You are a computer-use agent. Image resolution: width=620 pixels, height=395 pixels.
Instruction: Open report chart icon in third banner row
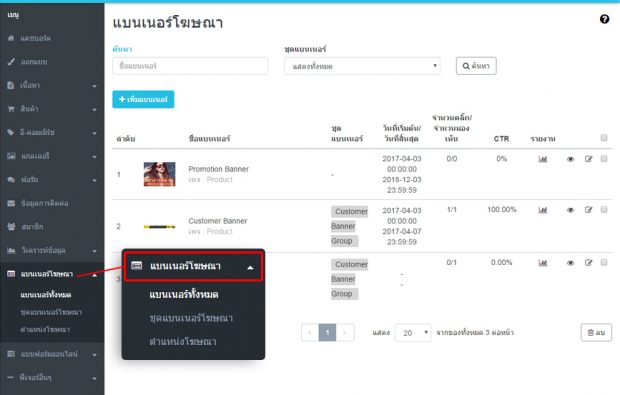tap(542, 263)
